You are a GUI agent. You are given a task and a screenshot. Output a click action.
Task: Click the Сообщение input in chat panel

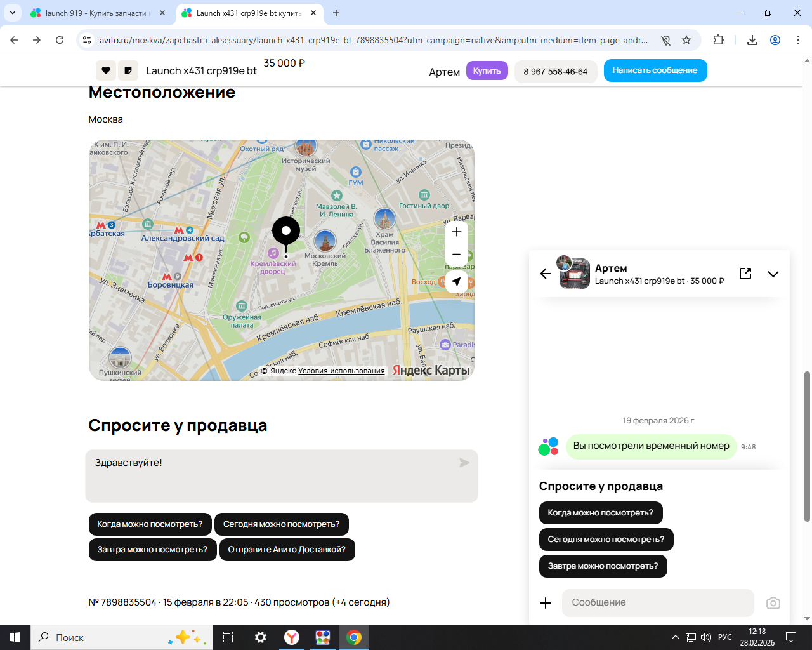pos(658,603)
